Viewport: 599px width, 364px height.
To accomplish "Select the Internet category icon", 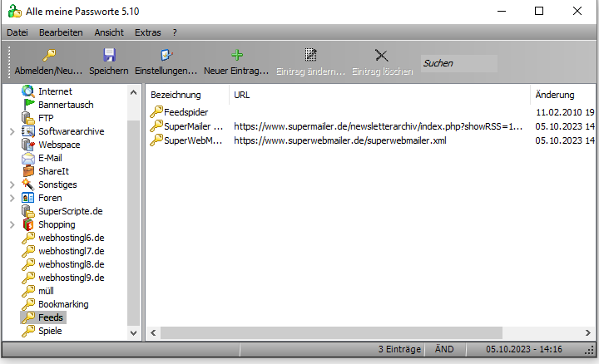I will click(28, 91).
